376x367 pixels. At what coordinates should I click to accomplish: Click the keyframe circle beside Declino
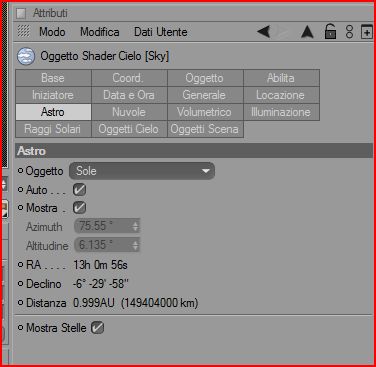pos(20,284)
